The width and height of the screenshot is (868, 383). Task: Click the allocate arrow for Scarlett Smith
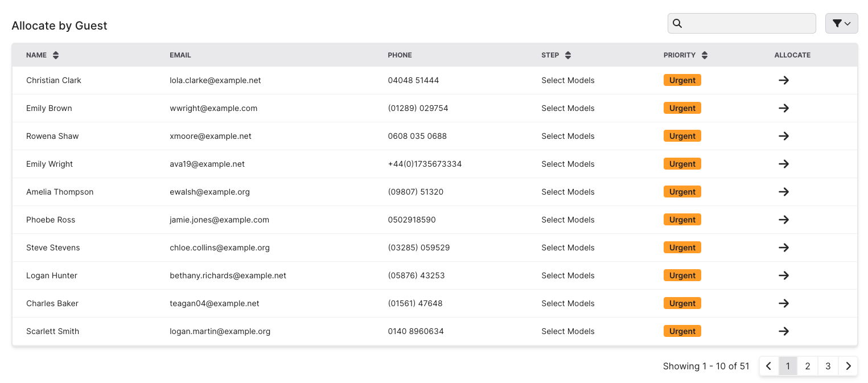tap(784, 331)
